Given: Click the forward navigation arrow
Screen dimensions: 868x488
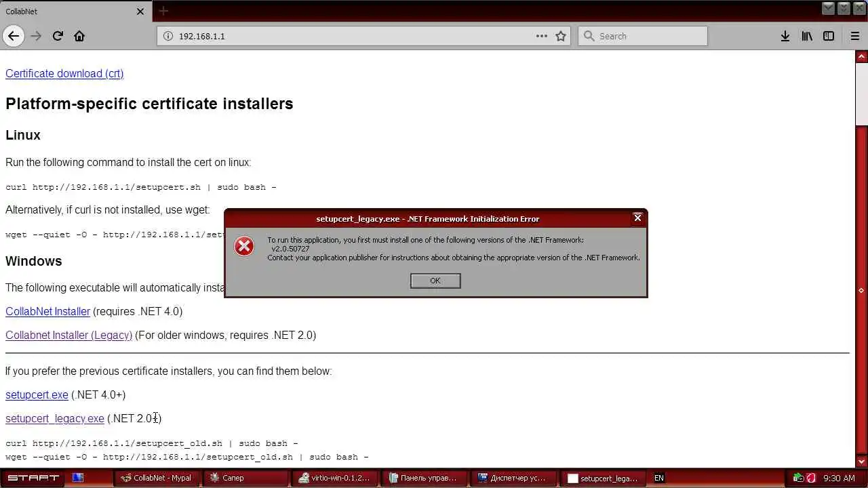Looking at the screenshot, I should 36,36.
